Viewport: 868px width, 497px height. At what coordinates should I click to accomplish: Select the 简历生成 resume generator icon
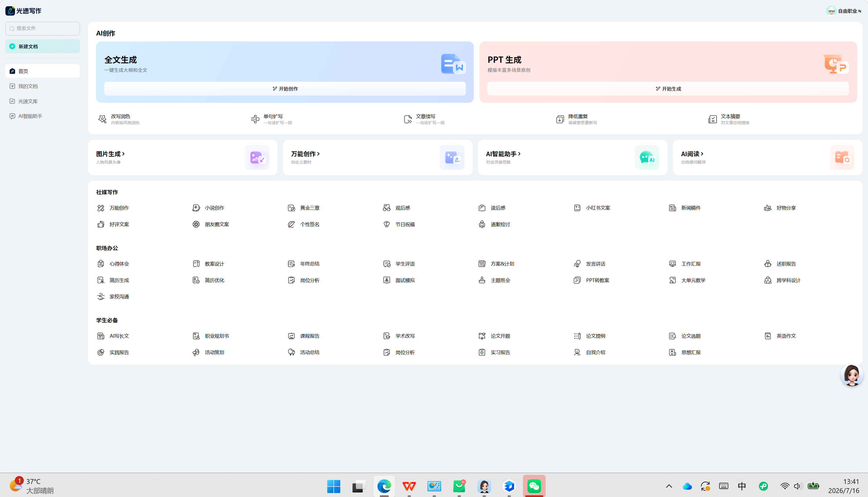tap(101, 280)
